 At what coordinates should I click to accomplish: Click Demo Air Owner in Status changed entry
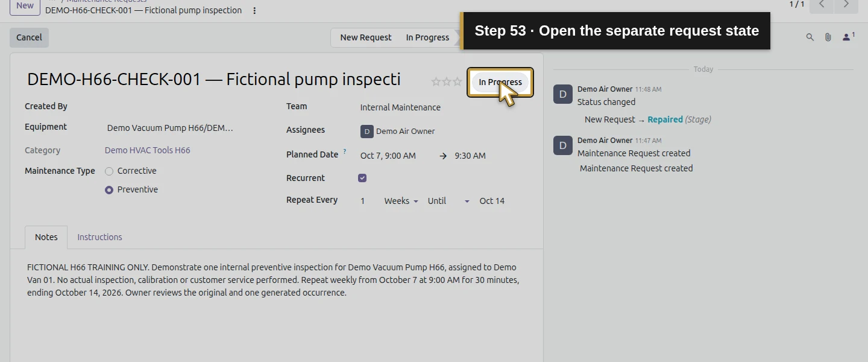pyautogui.click(x=605, y=89)
